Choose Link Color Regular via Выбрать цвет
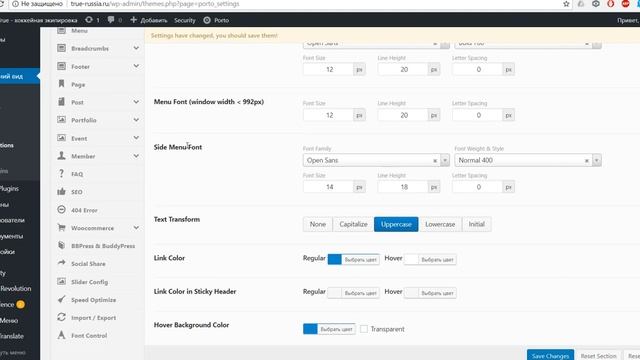Screen dimensions: 640x360 tap(360, 260)
